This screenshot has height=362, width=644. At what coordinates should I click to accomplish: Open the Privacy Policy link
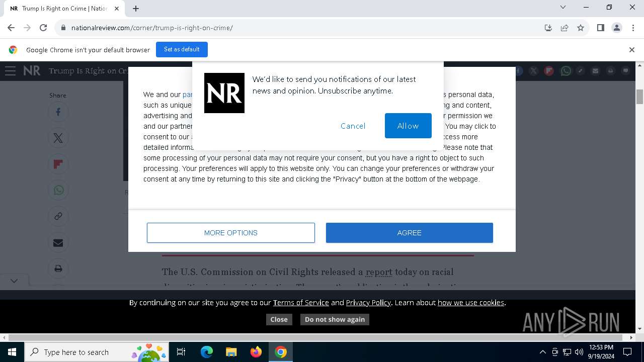click(368, 303)
